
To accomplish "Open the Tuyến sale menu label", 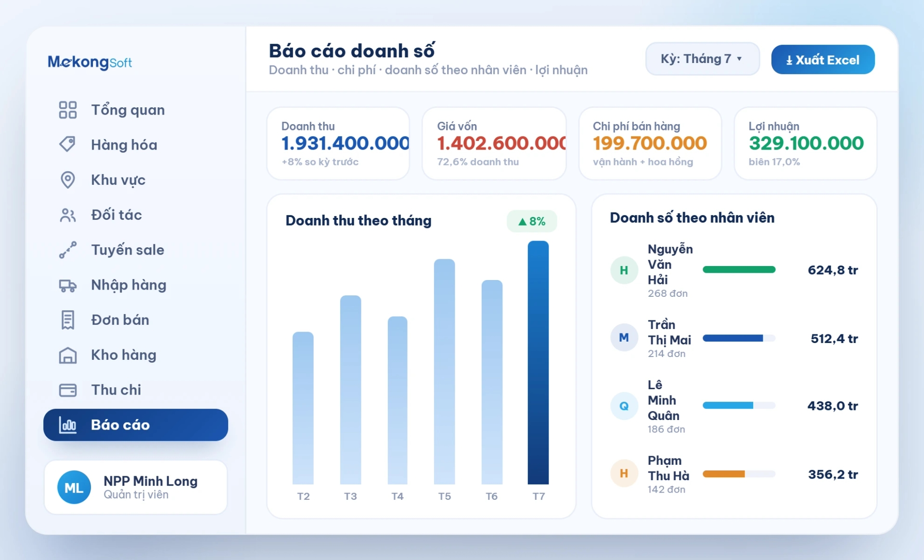I will click(x=128, y=250).
